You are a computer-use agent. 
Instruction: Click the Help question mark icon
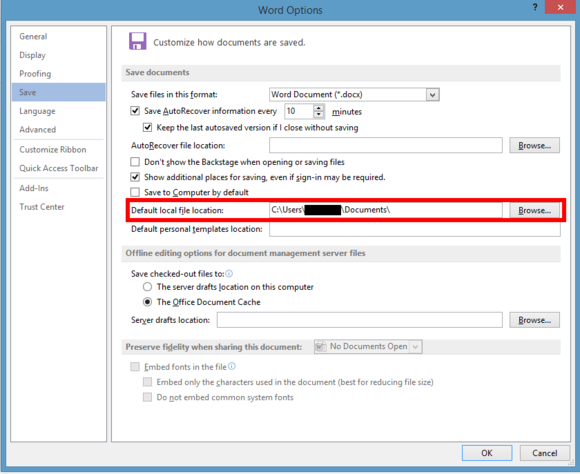pyautogui.click(x=535, y=7)
